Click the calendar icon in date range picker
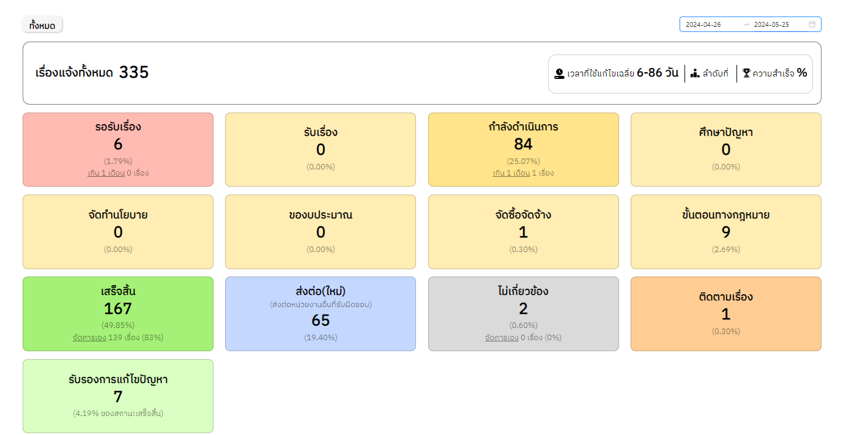 pyautogui.click(x=812, y=24)
